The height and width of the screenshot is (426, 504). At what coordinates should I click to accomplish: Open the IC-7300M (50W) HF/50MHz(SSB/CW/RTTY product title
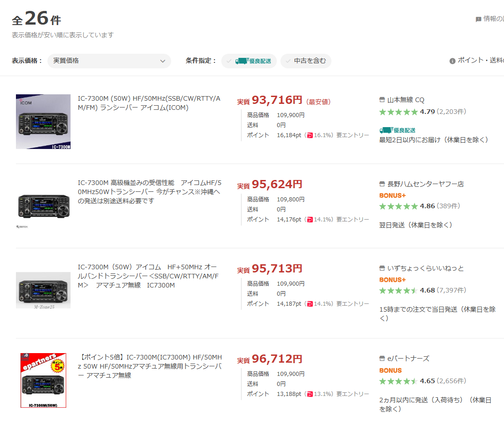point(149,103)
